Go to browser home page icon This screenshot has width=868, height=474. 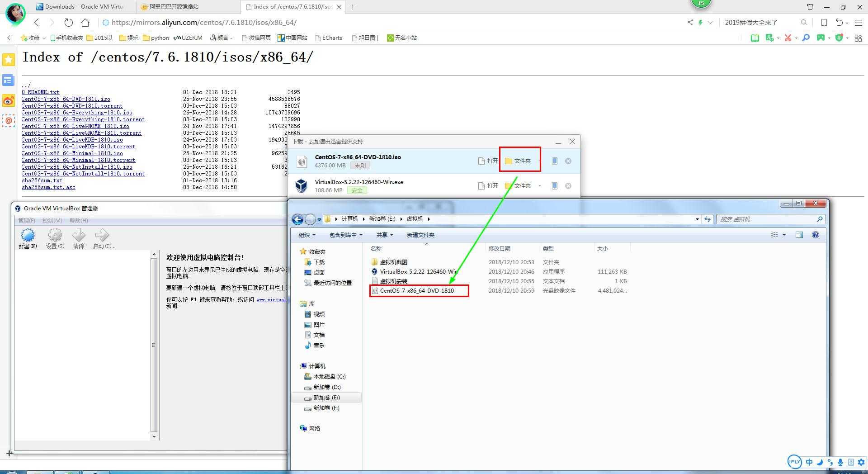85,22
